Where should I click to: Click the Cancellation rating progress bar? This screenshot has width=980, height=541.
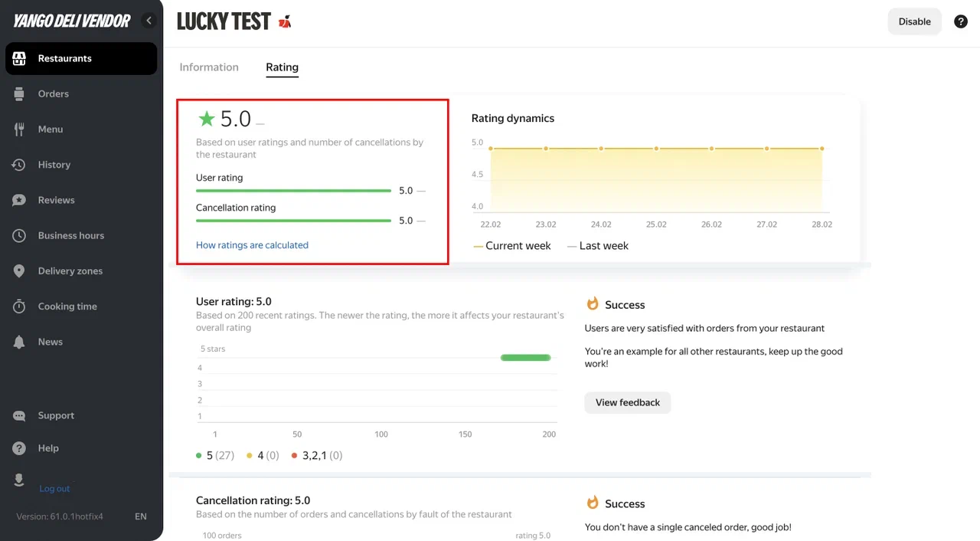[293, 221]
